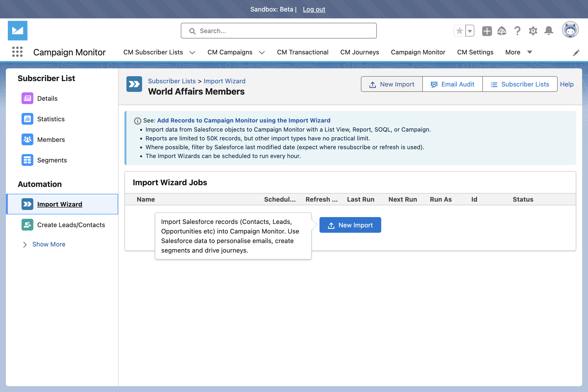Open the CM Settings tab
This screenshot has height=392, width=588.
[475, 52]
